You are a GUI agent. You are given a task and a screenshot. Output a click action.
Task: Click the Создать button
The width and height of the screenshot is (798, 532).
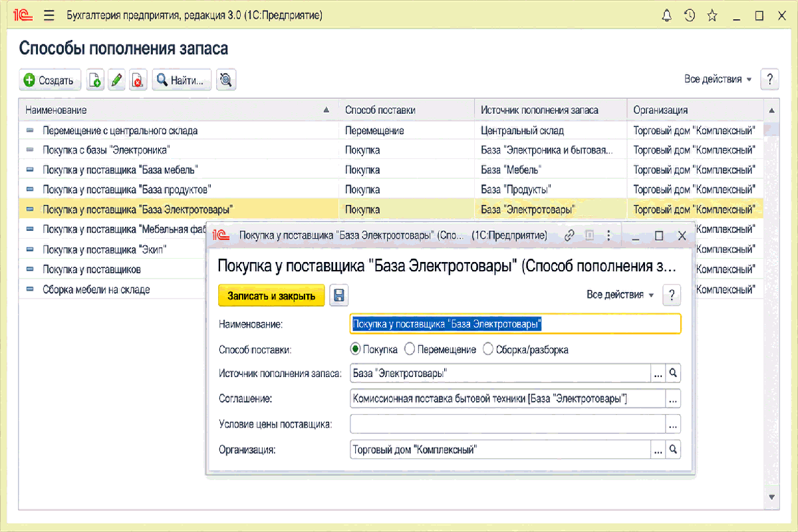50,80
